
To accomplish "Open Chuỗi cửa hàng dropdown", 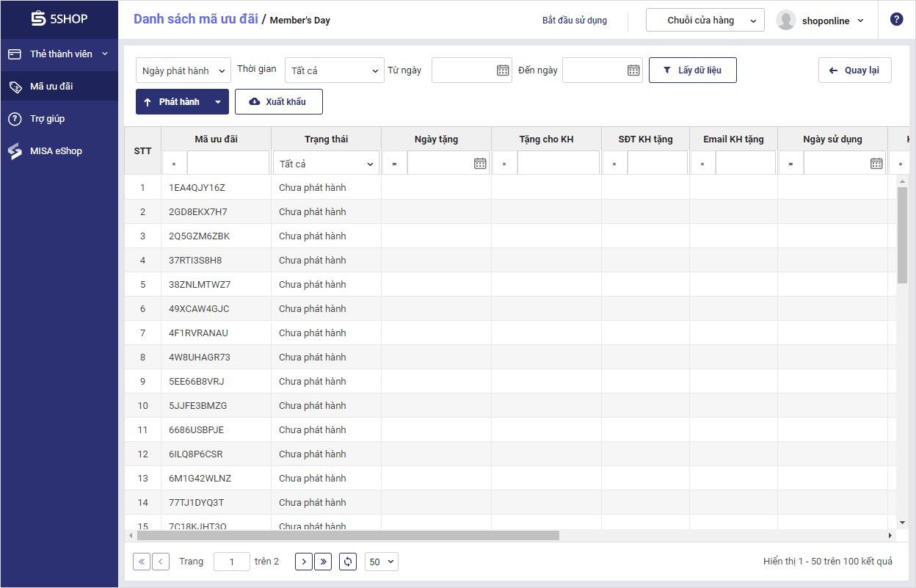I will click(705, 21).
